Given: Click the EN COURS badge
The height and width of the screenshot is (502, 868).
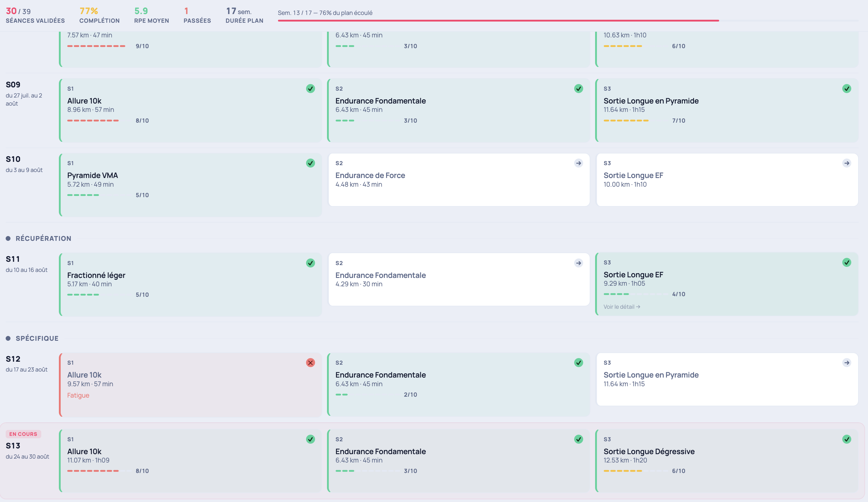Looking at the screenshot, I should 23,434.
